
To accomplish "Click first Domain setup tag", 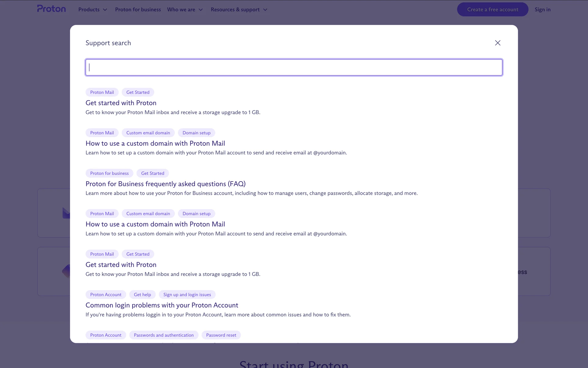I will pos(196,133).
